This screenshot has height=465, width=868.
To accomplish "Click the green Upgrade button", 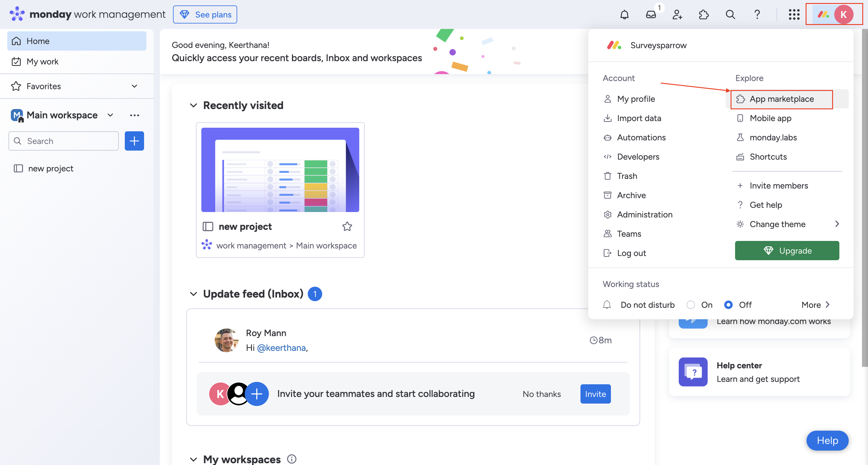I will pos(787,251).
